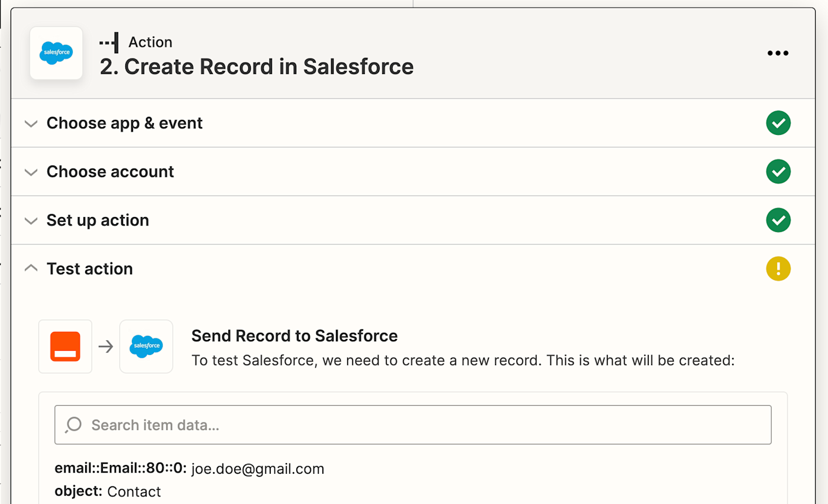The width and height of the screenshot is (828, 504).
Task: Click the Test action heading
Action: [90, 269]
